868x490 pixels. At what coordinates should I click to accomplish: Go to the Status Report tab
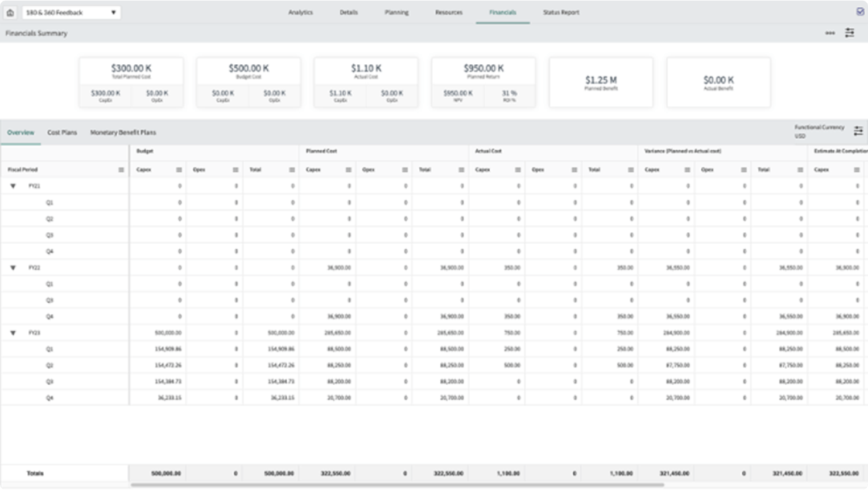[560, 12]
